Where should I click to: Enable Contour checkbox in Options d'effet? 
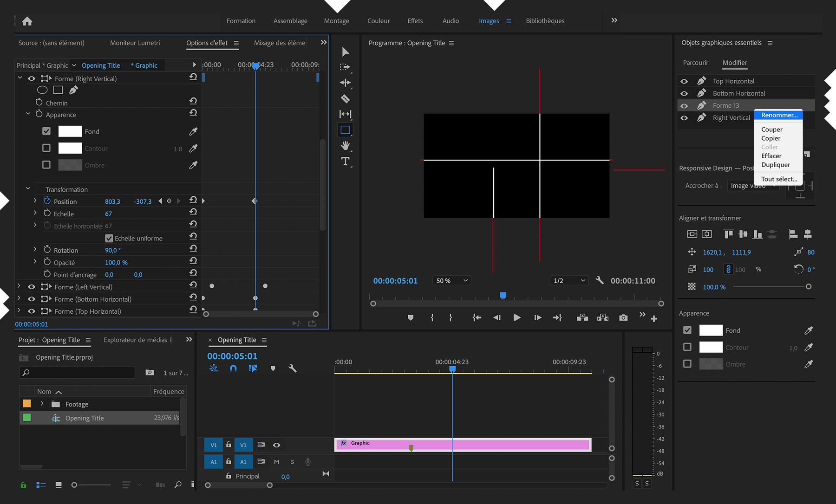tap(46, 148)
